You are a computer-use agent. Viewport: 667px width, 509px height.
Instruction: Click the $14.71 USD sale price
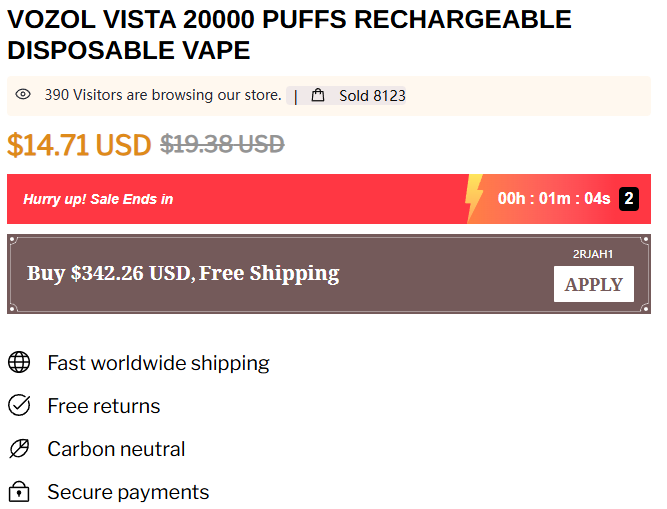coord(79,145)
